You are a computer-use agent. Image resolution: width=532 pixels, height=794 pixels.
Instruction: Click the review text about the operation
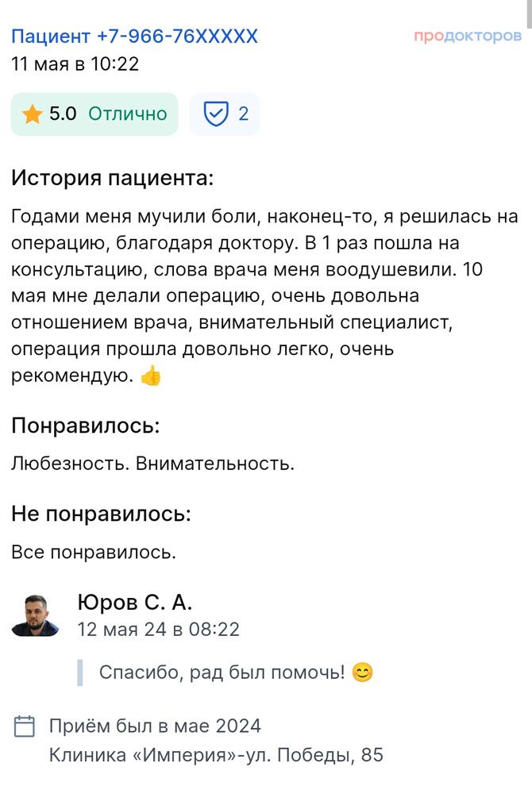click(x=262, y=295)
